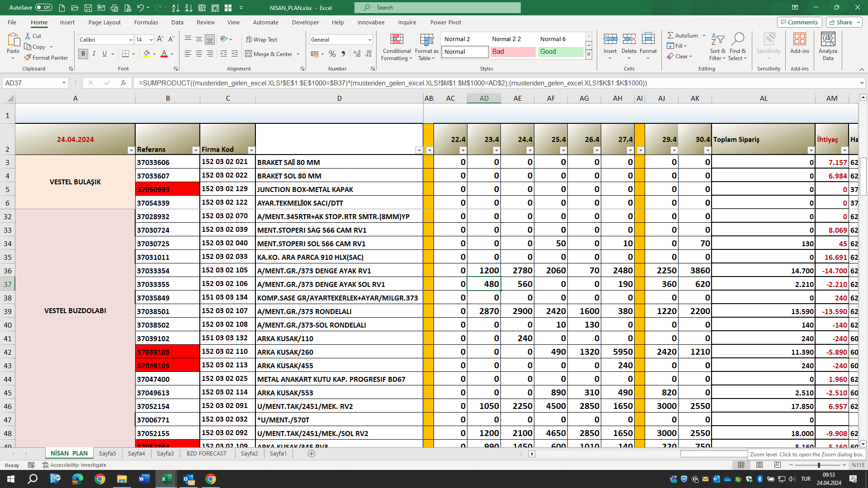
Task: Toggle Italic formatting
Action: pyautogui.click(x=94, y=54)
